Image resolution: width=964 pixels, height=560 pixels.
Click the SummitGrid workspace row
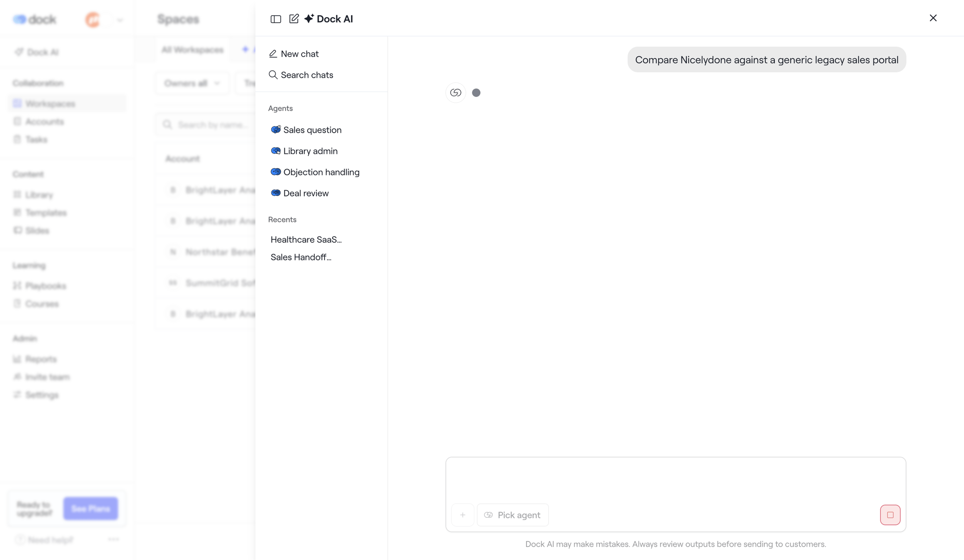(x=206, y=283)
